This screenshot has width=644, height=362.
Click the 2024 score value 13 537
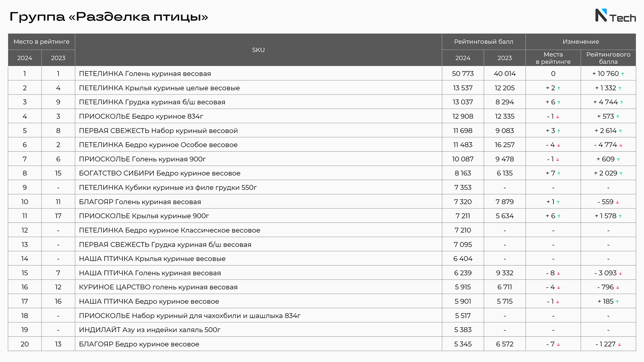pos(463,88)
